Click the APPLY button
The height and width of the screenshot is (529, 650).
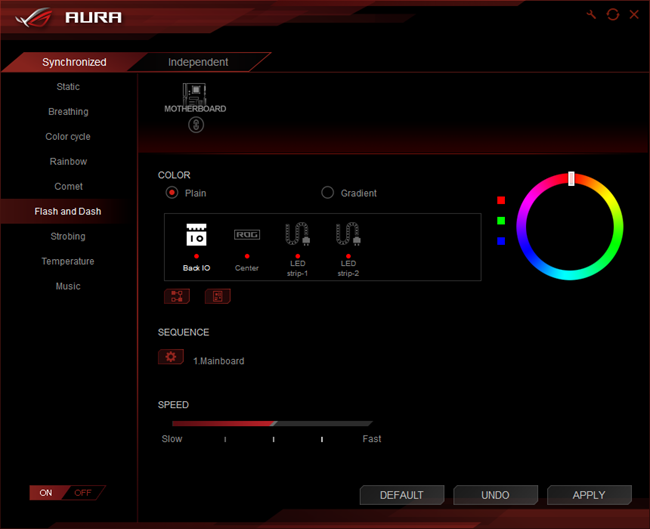pos(589,495)
